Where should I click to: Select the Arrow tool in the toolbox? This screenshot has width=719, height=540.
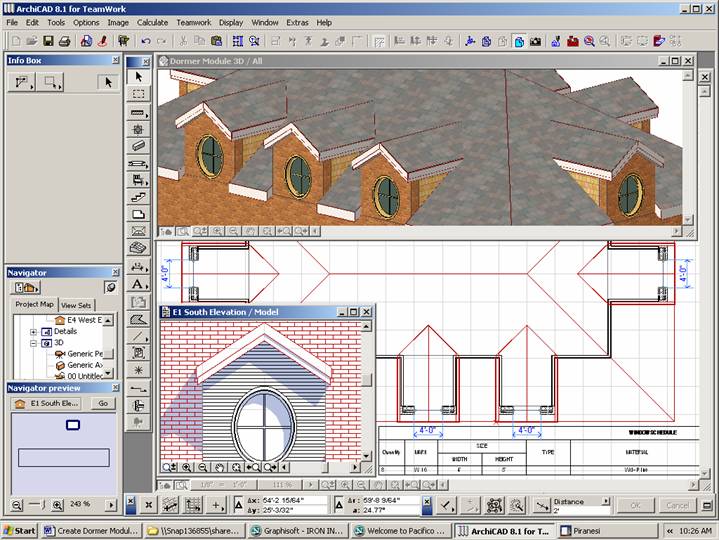point(138,77)
